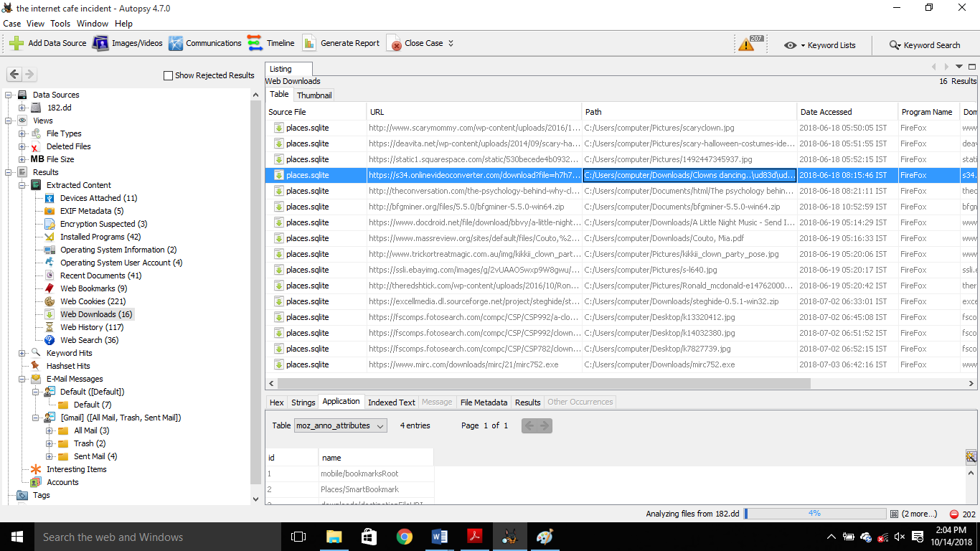Click the yellow warning notification icon
This screenshot has height=551, width=980.
pos(747,44)
